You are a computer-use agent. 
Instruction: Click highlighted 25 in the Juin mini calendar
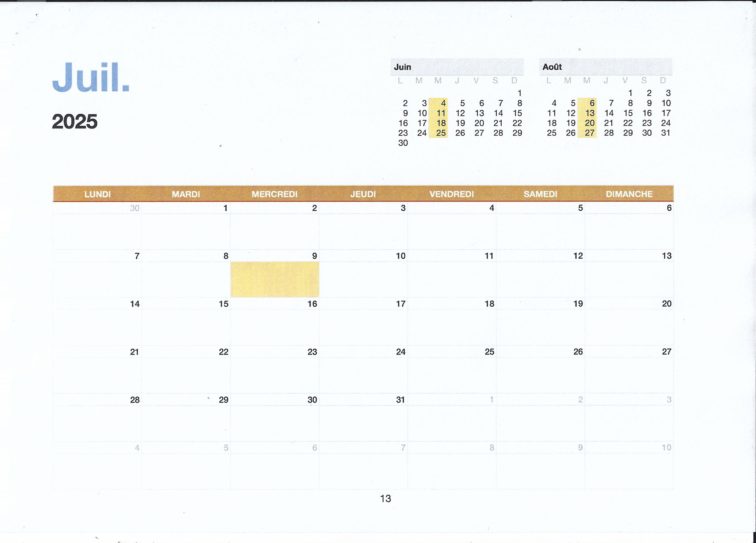[x=441, y=133]
